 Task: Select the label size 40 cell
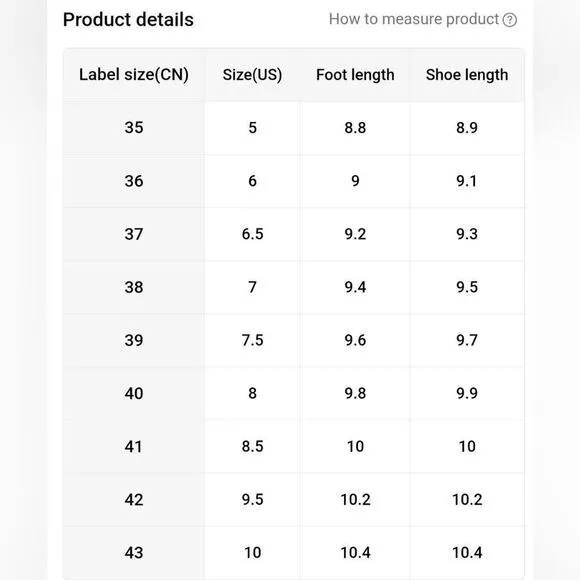pos(134,393)
